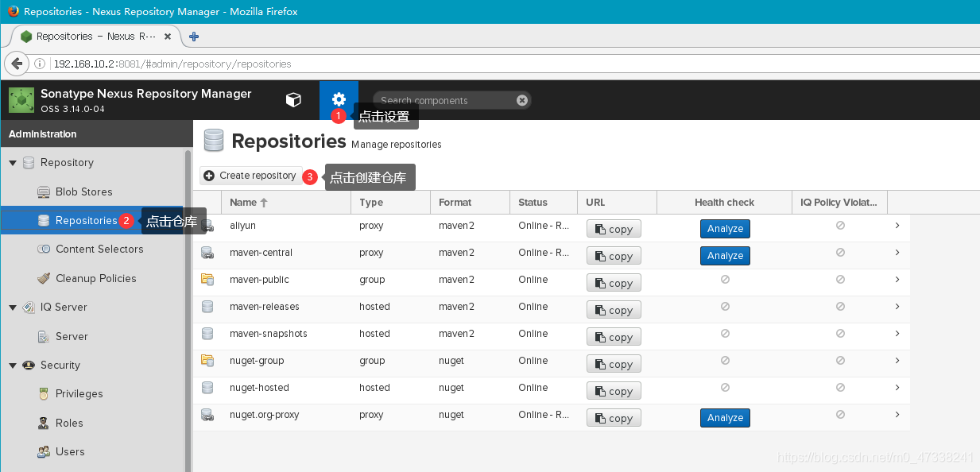The height and width of the screenshot is (472, 980).
Task: Select the Repositories Firefox tab
Action: click(x=97, y=37)
